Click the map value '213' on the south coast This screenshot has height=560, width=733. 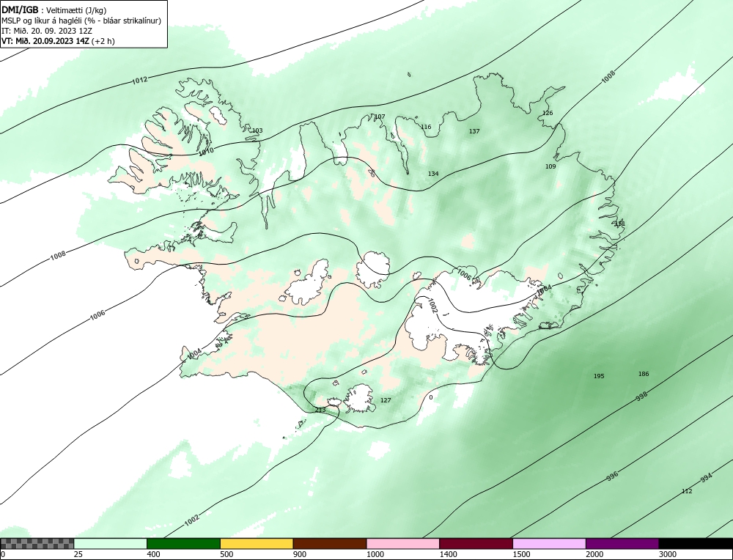pyautogui.click(x=320, y=410)
